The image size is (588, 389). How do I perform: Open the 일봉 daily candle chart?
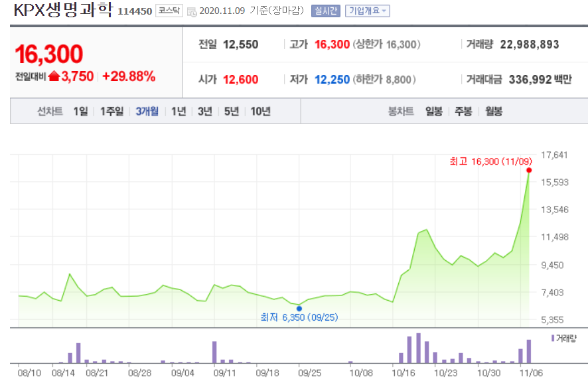434,112
